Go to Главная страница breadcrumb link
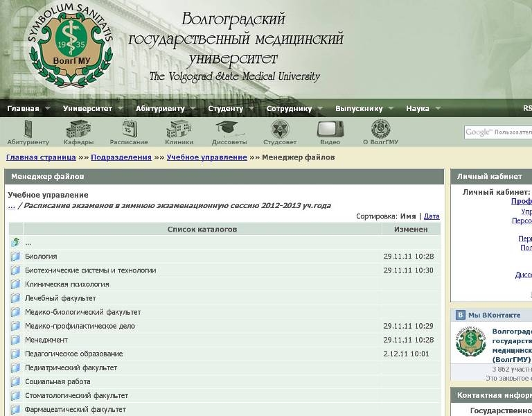The image size is (532, 416). (41, 157)
